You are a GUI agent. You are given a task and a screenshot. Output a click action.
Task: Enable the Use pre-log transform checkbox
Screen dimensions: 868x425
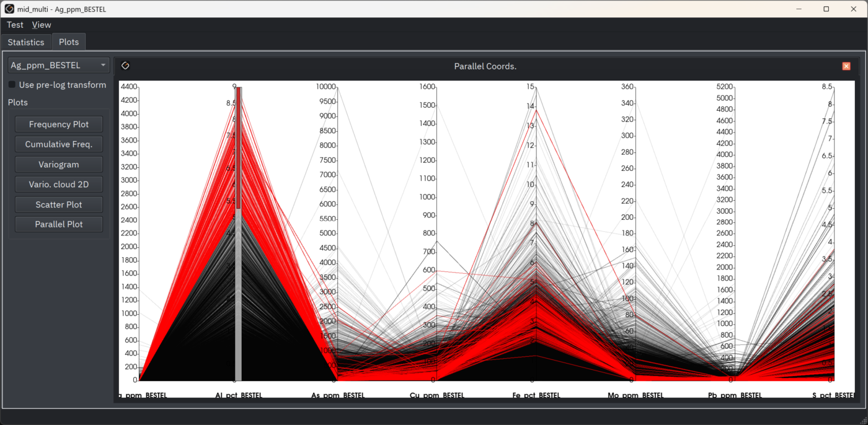pyautogui.click(x=12, y=85)
